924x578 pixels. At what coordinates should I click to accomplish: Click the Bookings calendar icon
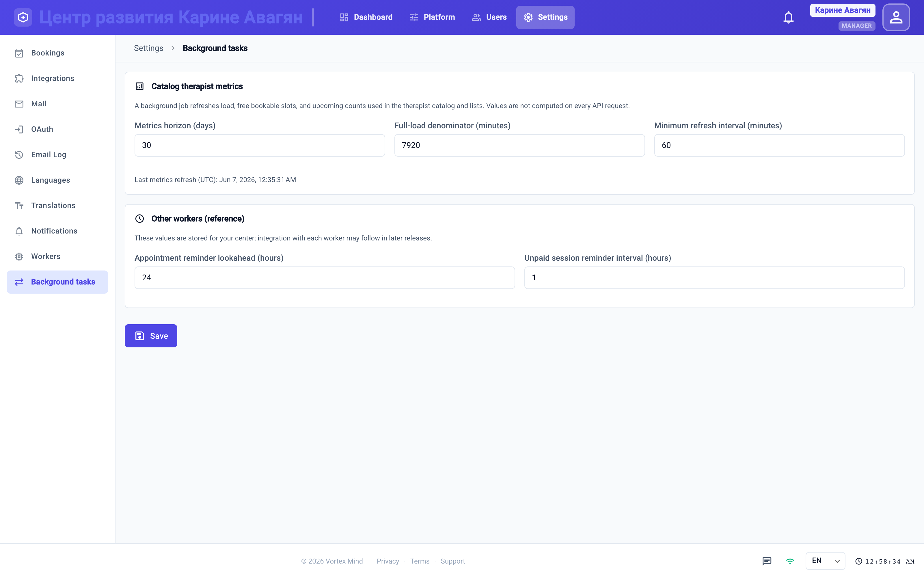point(19,53)
